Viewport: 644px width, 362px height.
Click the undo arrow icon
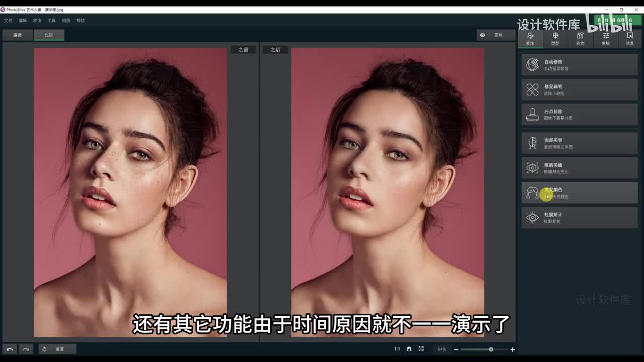(x=10, y=349)
